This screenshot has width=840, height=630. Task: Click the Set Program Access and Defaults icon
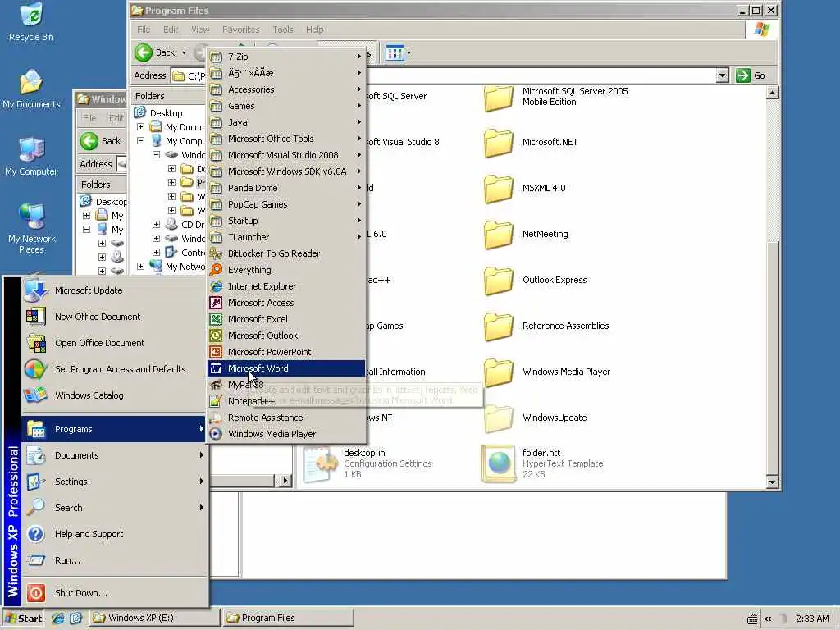point(35,369)
